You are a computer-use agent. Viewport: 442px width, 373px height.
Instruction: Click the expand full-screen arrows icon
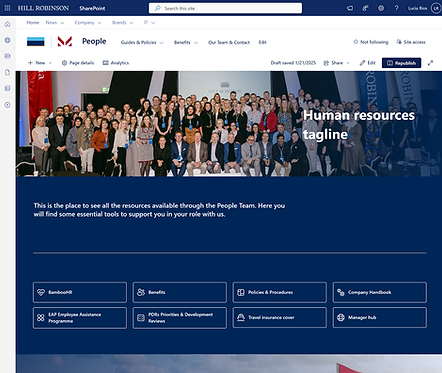click(x=430, y=63)
